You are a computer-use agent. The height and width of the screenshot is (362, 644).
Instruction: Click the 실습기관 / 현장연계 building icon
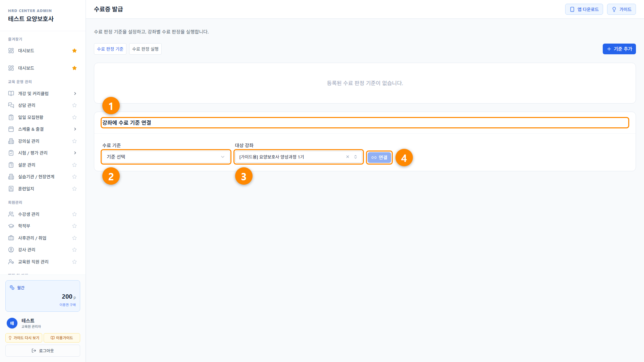[11, 177]
